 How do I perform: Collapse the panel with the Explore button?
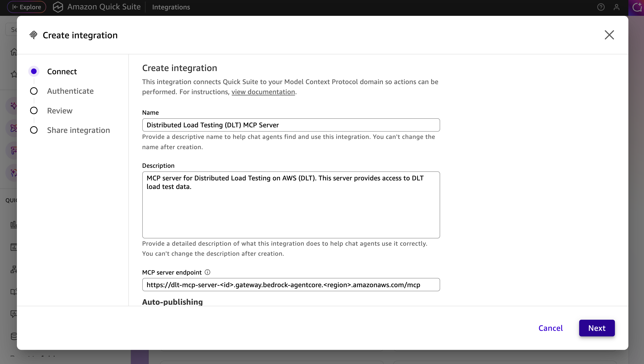coord(27,7)
